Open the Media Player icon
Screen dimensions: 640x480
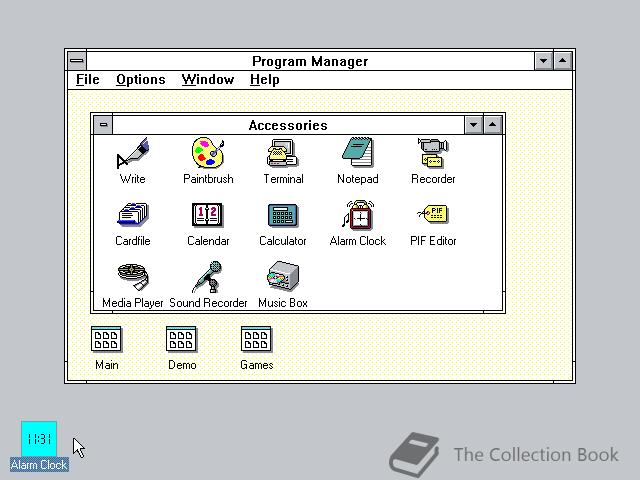pyautogui.click(x=133, y=277)
